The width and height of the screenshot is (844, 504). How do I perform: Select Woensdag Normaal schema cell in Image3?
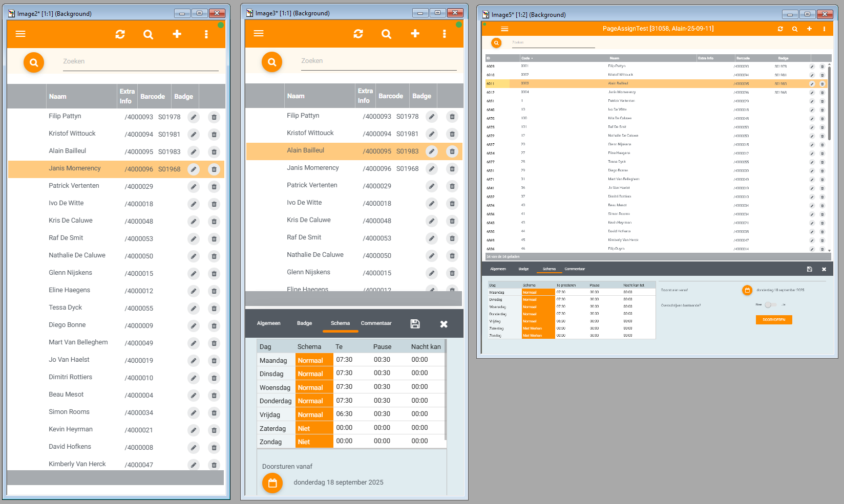(x=314, y=387)
